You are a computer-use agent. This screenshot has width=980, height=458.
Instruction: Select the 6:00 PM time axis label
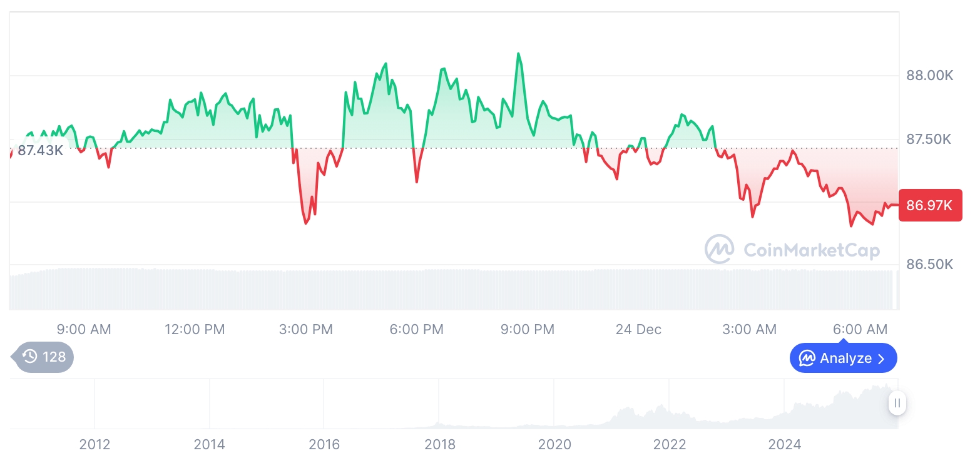click(x=417, y=329)
